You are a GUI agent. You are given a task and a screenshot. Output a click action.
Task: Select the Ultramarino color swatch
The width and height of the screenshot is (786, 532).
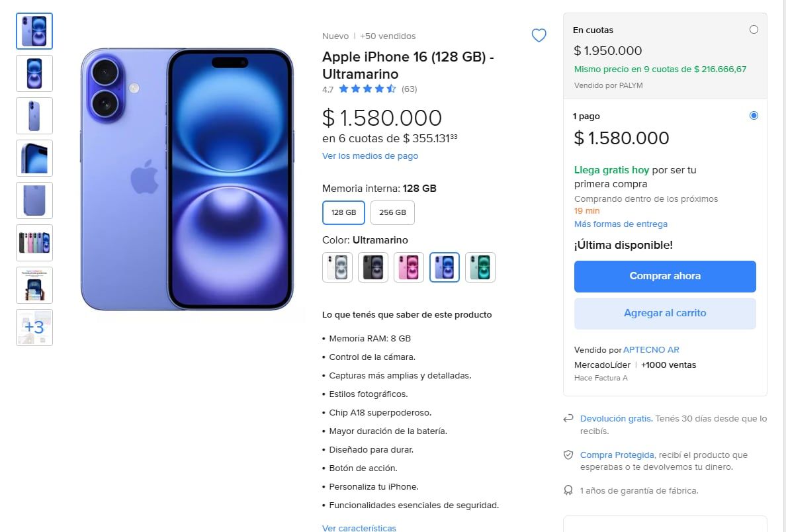pos(444,267)
